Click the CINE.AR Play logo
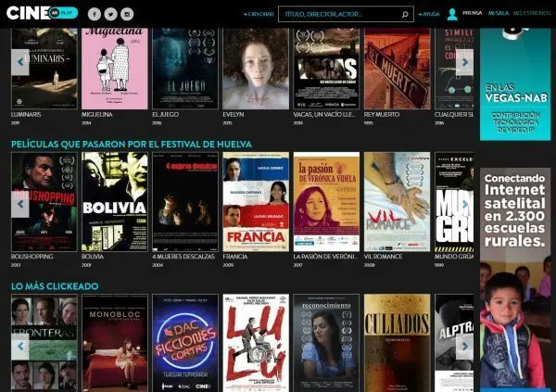Image resolution: width=556 pixels, height=392 pixels. point(42,13)
